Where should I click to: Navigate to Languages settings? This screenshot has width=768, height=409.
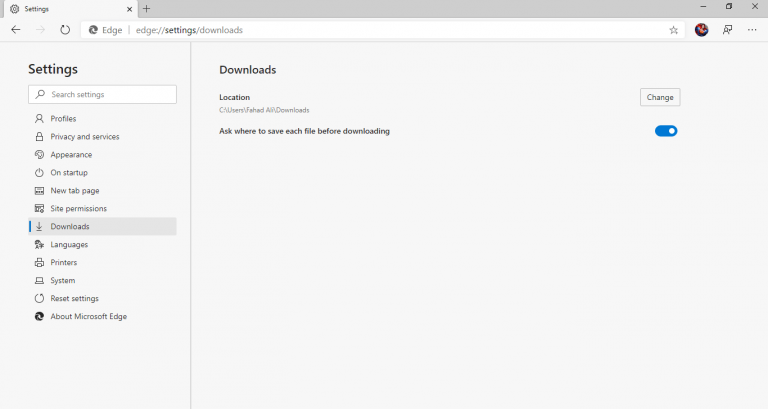(x=69, y=245)
